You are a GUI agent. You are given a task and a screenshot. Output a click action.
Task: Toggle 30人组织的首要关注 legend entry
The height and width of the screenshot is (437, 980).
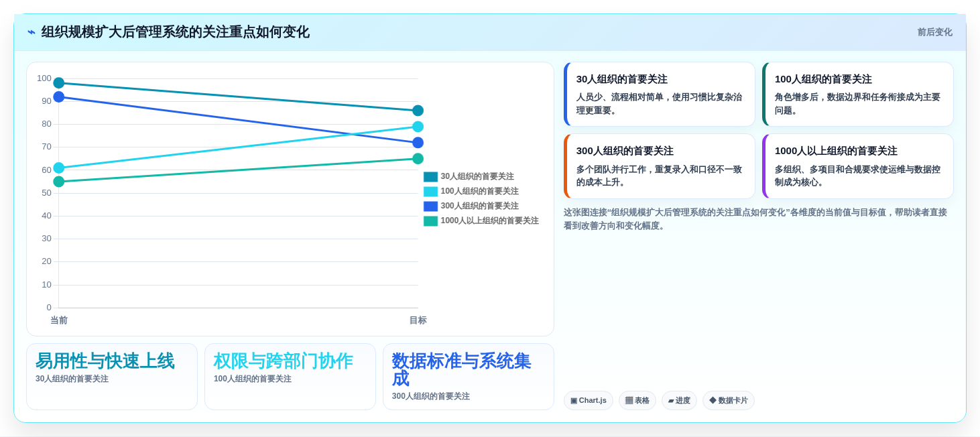click(469, 176)
